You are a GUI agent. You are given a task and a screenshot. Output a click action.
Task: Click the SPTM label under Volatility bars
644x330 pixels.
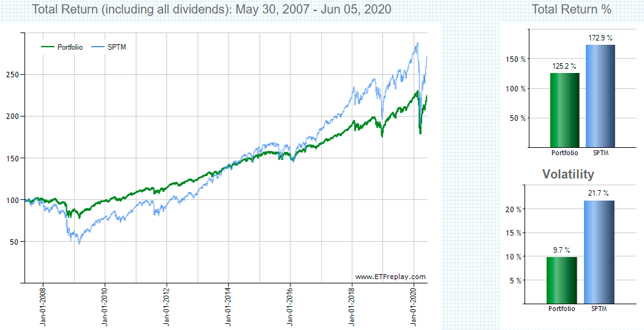(x=599, y=308)
